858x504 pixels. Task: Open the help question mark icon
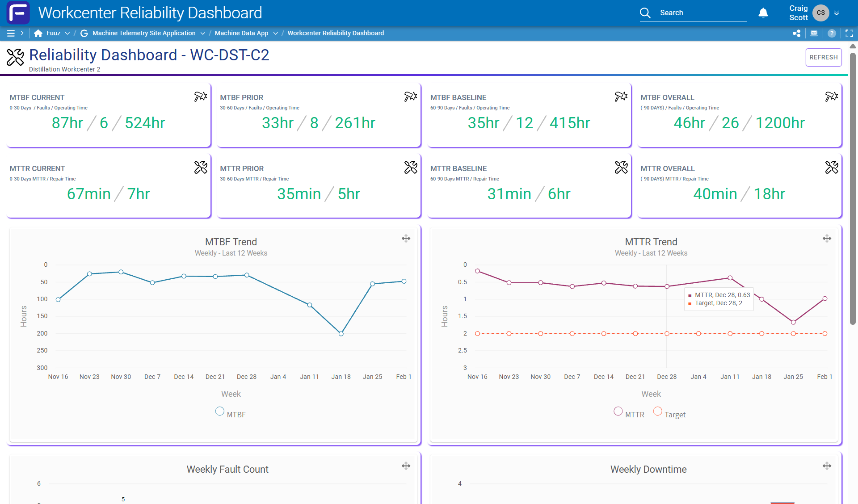[x=832, y=33]
